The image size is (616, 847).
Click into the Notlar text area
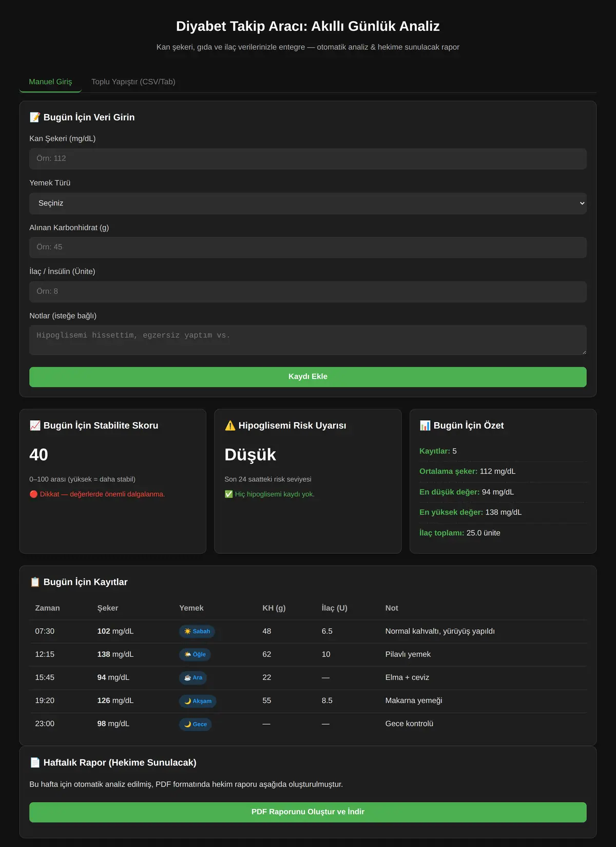[308, 340]
